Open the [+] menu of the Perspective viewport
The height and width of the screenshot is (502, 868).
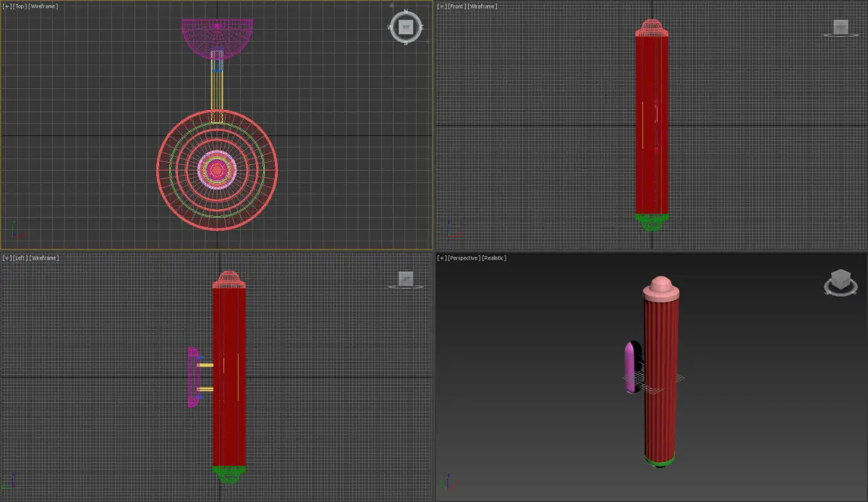pyautogui.click(x=441, y=258)
